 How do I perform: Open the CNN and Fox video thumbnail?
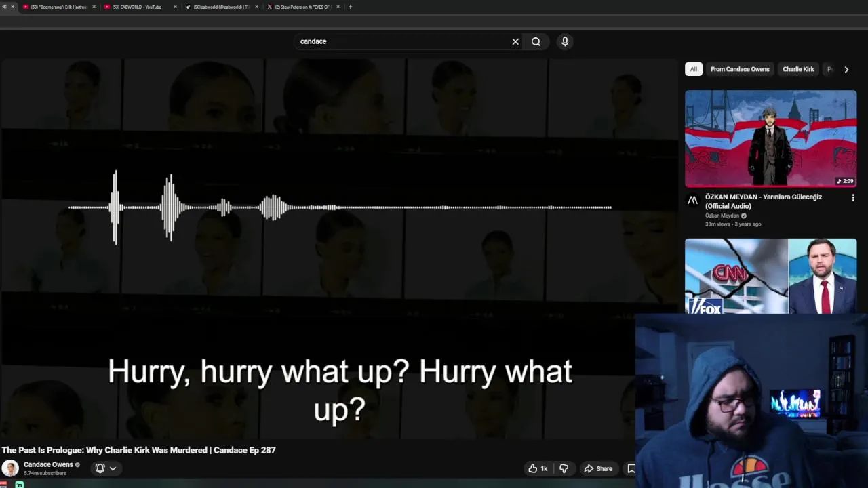(770, 276)
